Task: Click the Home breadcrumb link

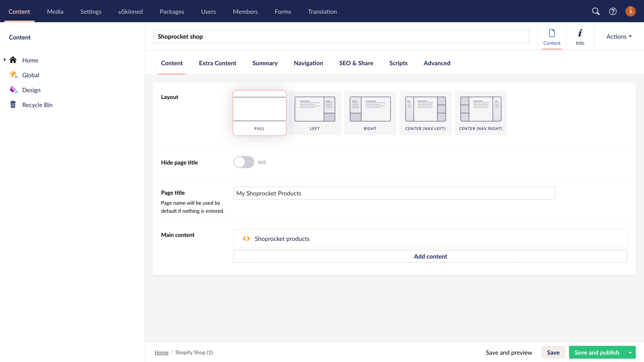Action: [x=161, y=352]
